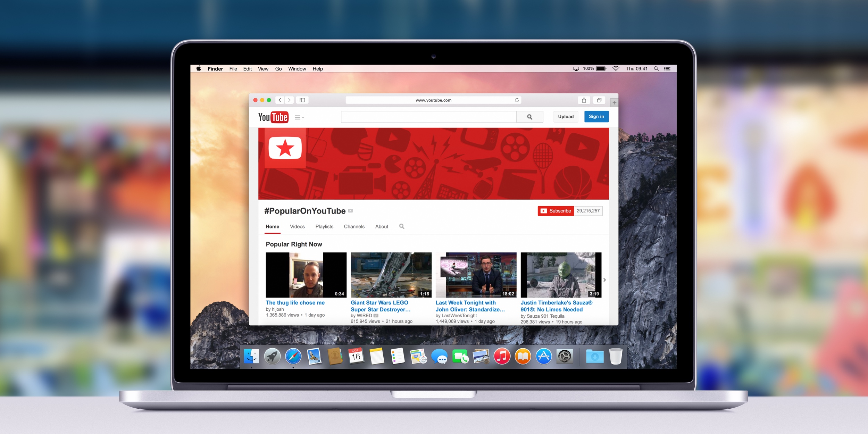Click the YouTube Upload button

[x=565, y=117]
